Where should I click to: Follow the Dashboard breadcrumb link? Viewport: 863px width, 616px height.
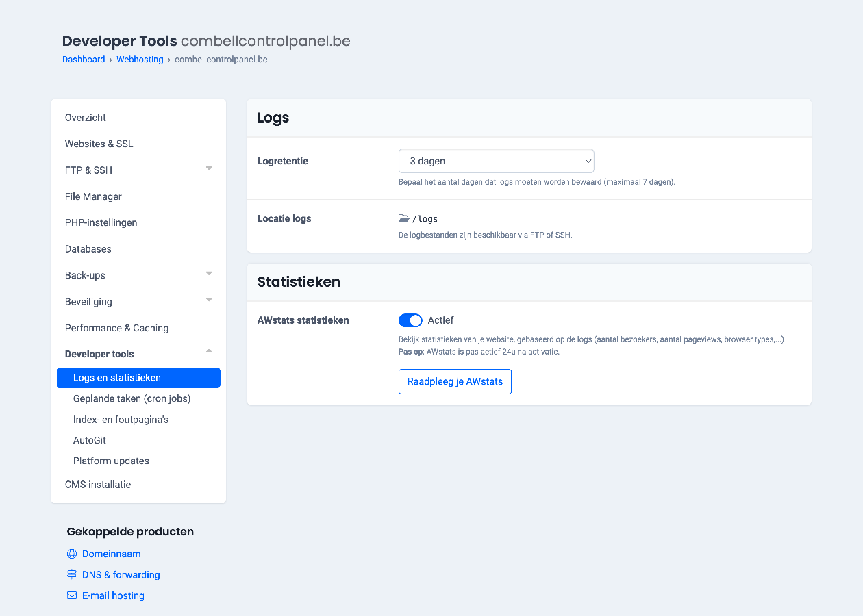click(x=84, y=60)
